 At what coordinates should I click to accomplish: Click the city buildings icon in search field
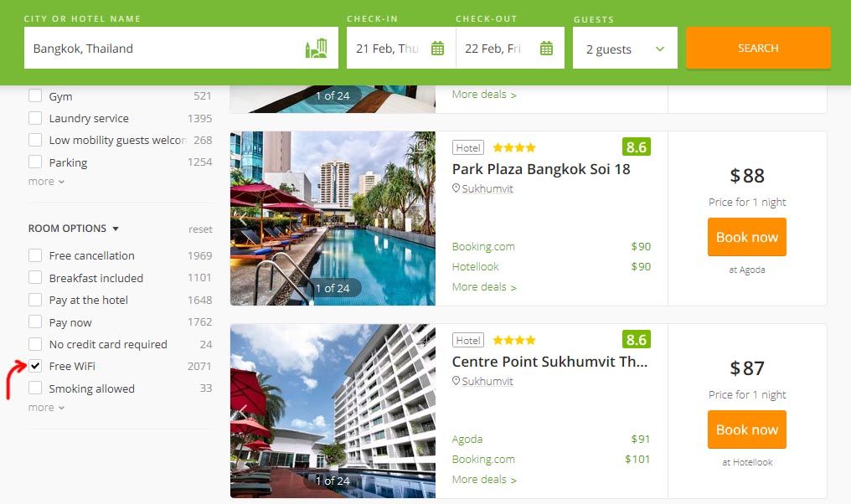pos(316,49)
